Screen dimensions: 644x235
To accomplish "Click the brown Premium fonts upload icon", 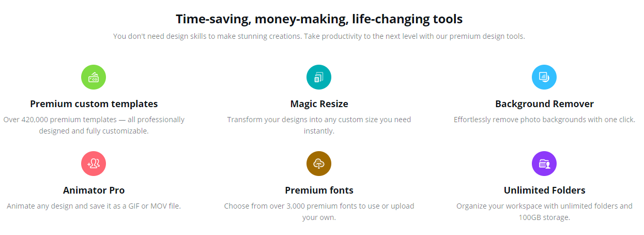I will [x=319, y=164].
